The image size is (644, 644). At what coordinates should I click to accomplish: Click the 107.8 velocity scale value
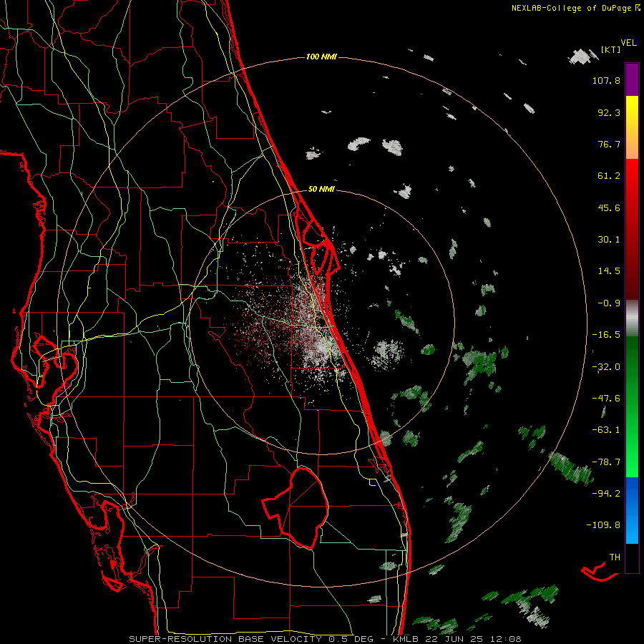pyautogui.click(x=606, y=80)
